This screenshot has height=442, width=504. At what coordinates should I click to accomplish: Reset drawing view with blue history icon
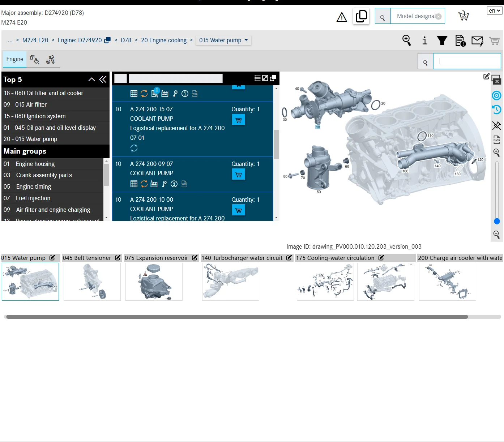point(496,110)
